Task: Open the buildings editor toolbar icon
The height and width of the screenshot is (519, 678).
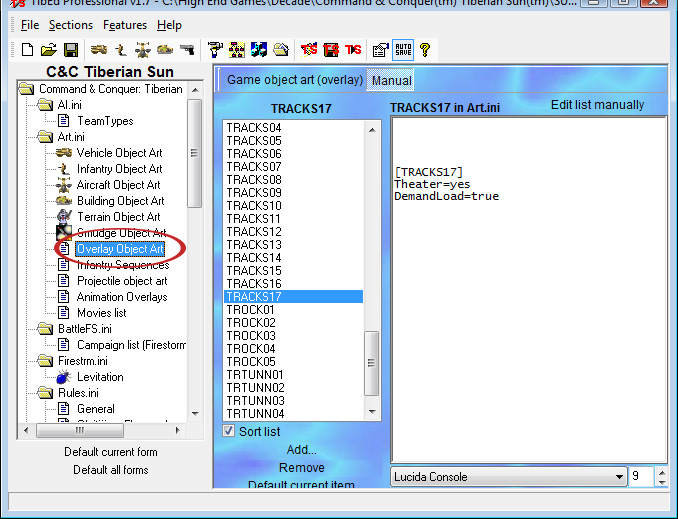Action: click(165, 50)
